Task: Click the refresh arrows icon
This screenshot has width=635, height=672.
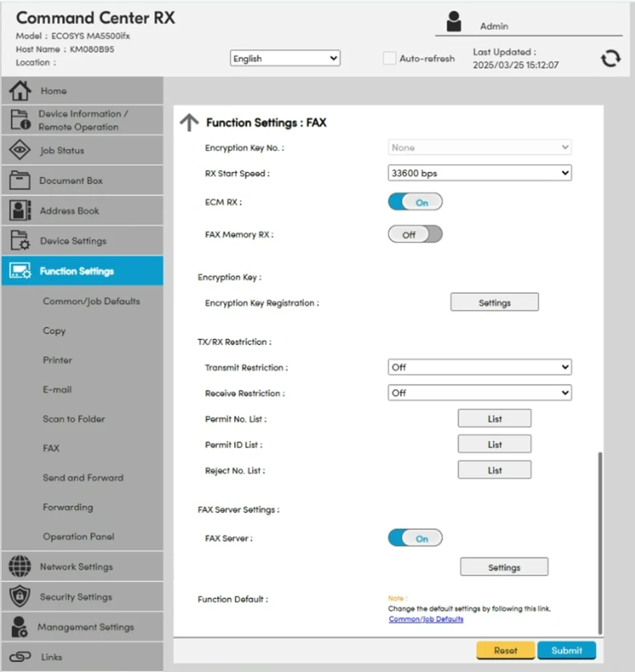Action: click(x=610, y=58)
